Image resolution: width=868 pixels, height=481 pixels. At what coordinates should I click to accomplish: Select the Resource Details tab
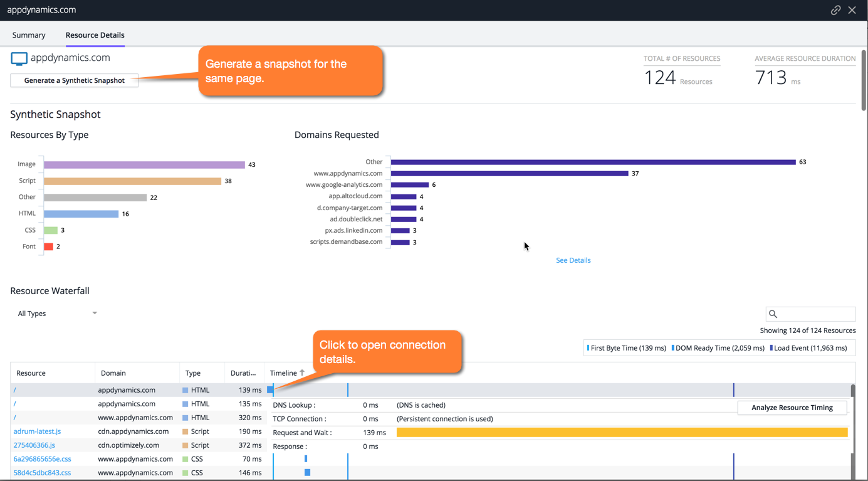click(x=95, y=35)
